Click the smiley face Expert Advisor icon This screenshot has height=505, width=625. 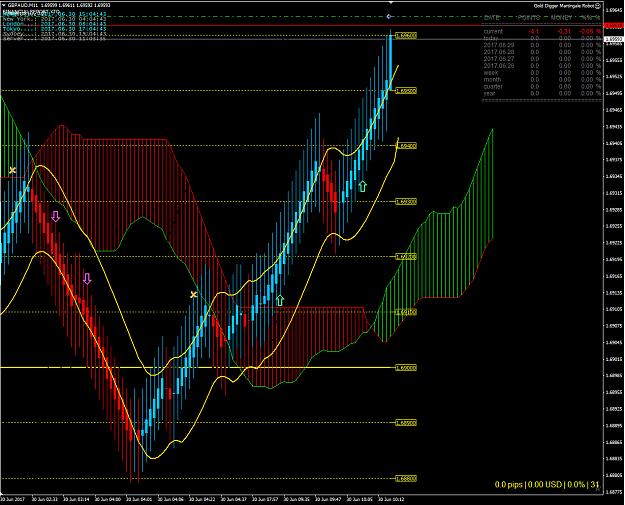[598, 6]
